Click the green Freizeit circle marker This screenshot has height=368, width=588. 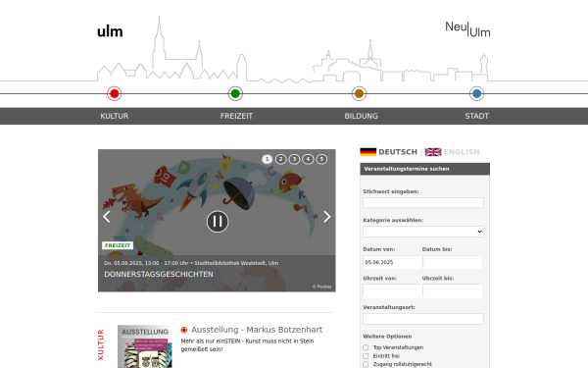[x=235, y=93]
